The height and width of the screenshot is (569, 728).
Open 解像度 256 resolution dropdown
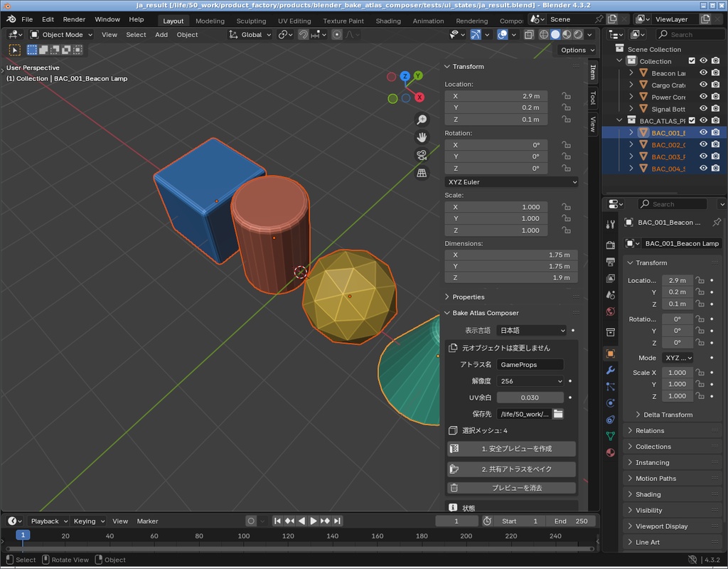point(530,381)
